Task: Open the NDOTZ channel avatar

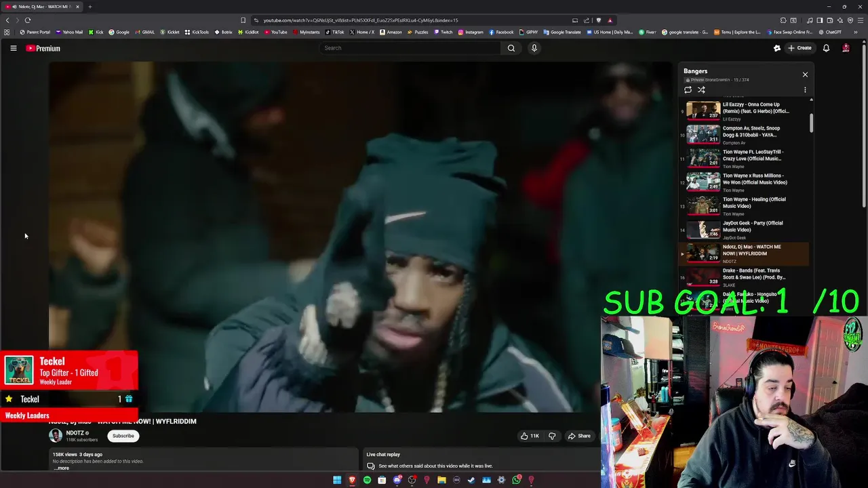Action: (56, 436)
